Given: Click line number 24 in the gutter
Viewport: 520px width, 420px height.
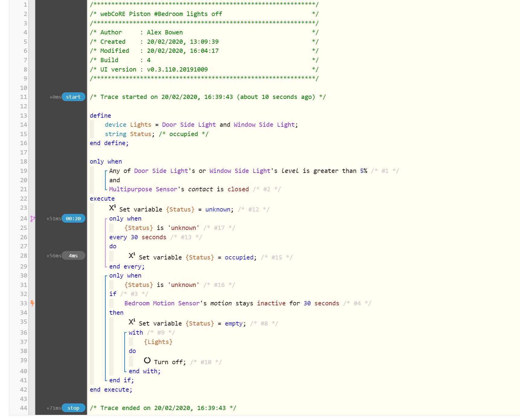Looking at the screenshot, I should coord(24,218).
